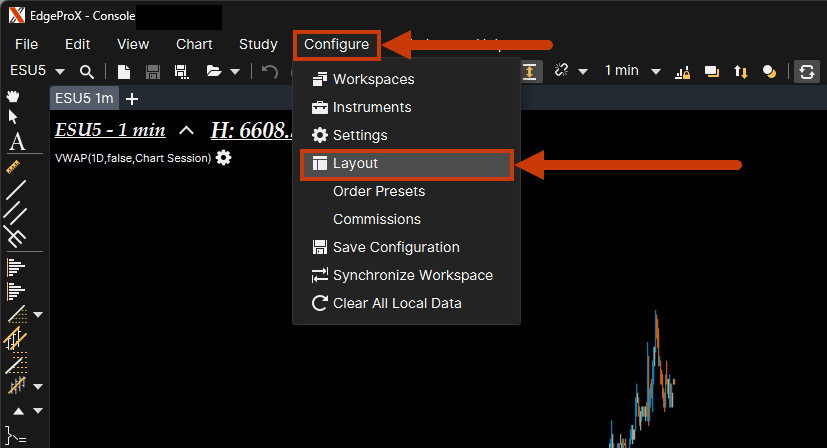Toggle the auto-scale price axis button
The image size is (827, 448).
click(529, 71)
